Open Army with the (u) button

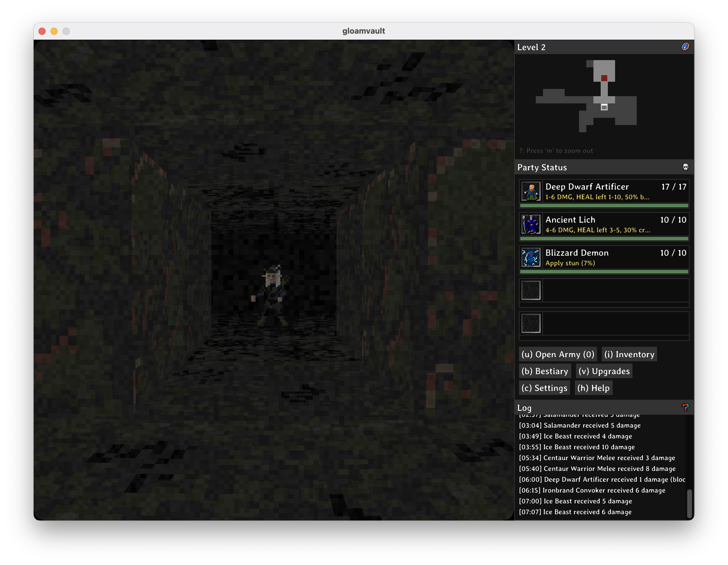click(x=558, y=354)
